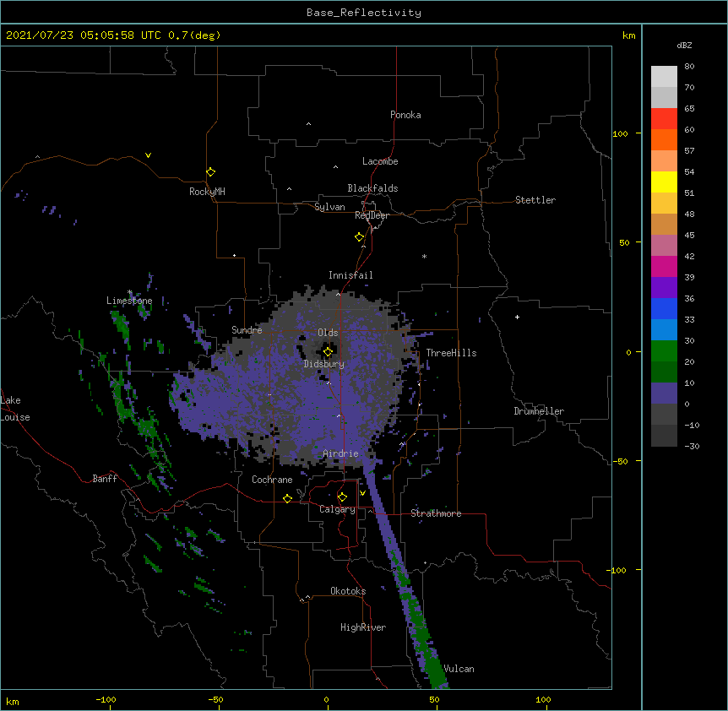The width and height of the screenshot is (728, 711).
Task: Click the yellow V marker northwest of RockyMH
Action: [148, 155]
